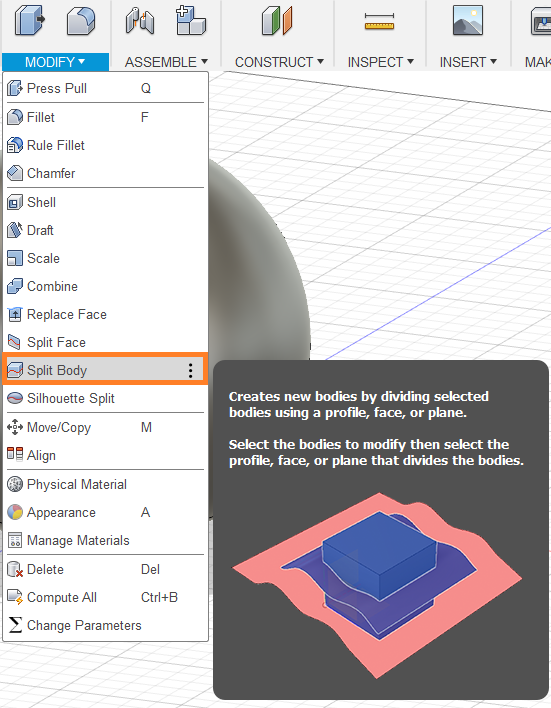Screen dimensions: 551x708
Task: Select the Align command
Action: [105, 455]
